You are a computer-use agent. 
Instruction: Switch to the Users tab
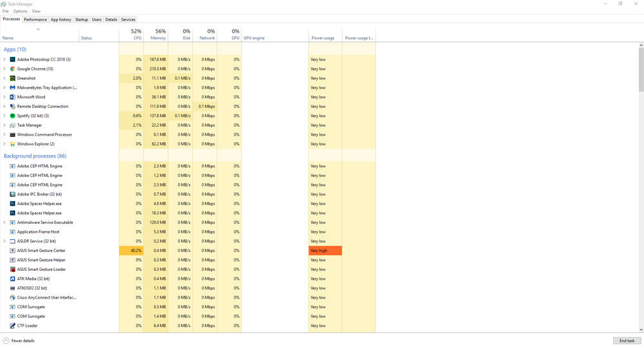97,20
